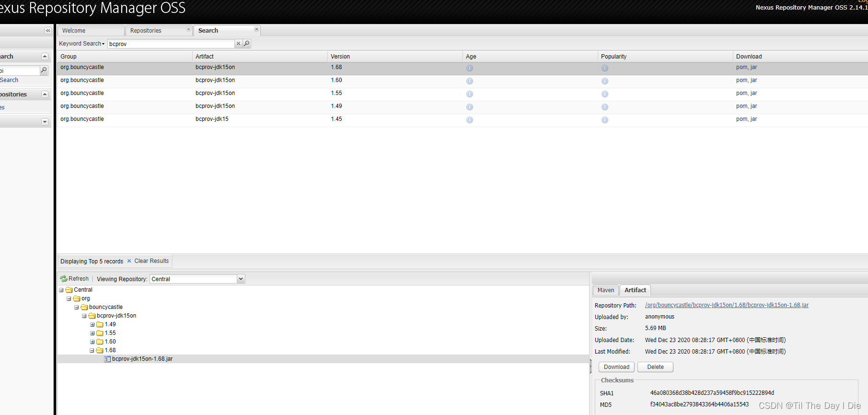Show Popularity info icon for version 1.45
This screenshot has height=415, width=868.
point(605,120)
